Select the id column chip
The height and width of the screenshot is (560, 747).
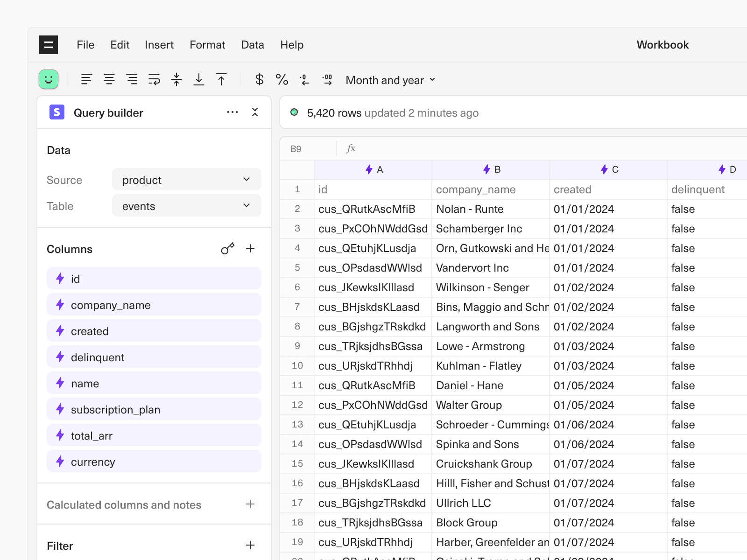[154, 279]
